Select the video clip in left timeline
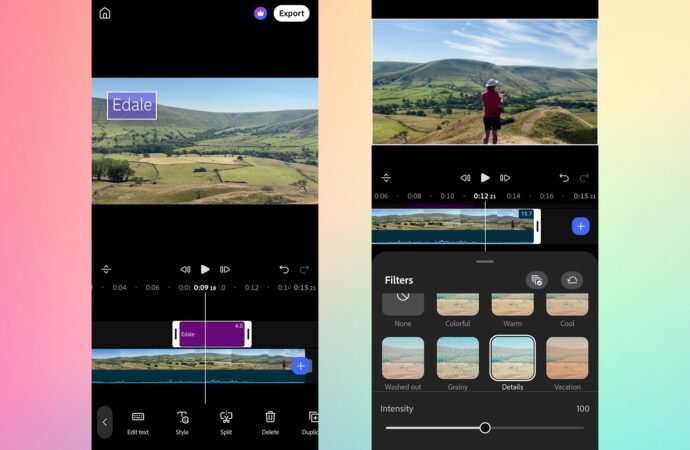This screenshot has height=450, width=690. [x=198, y=366]
